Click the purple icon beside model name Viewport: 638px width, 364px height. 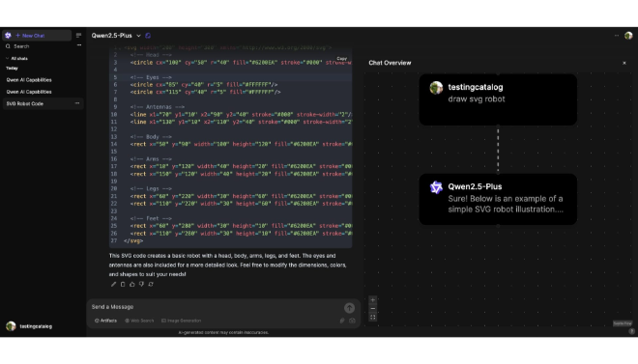[x=148, y=36]
